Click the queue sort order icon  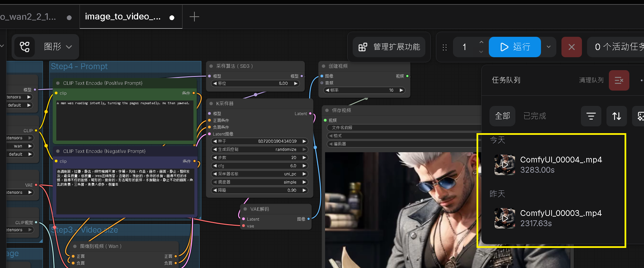tap(617, 116)
